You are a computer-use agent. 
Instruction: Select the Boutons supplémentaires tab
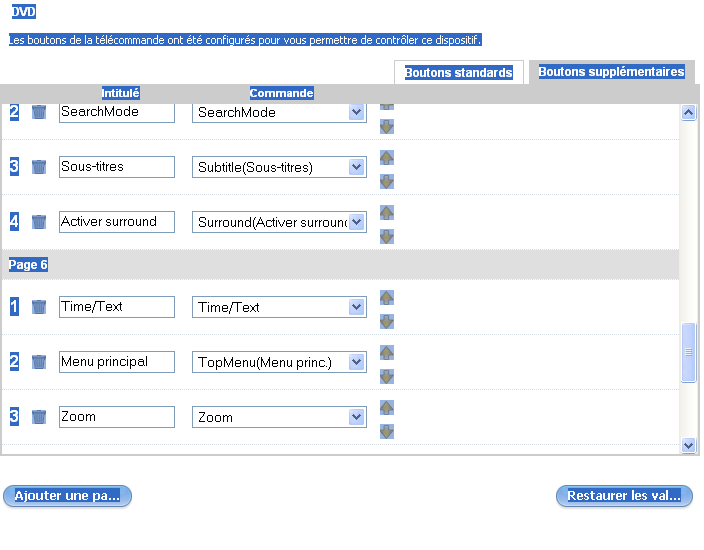611,72
